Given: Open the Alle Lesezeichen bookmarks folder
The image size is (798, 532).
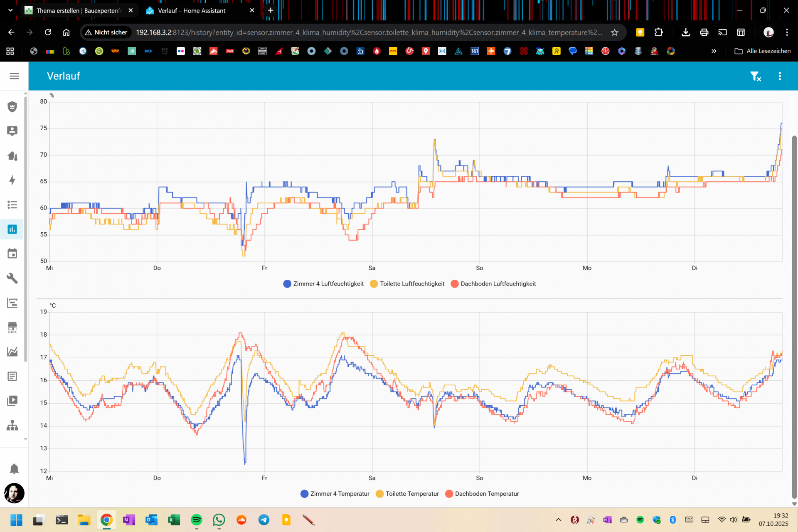Looking at the screenshot, I should tap(763, 51).
